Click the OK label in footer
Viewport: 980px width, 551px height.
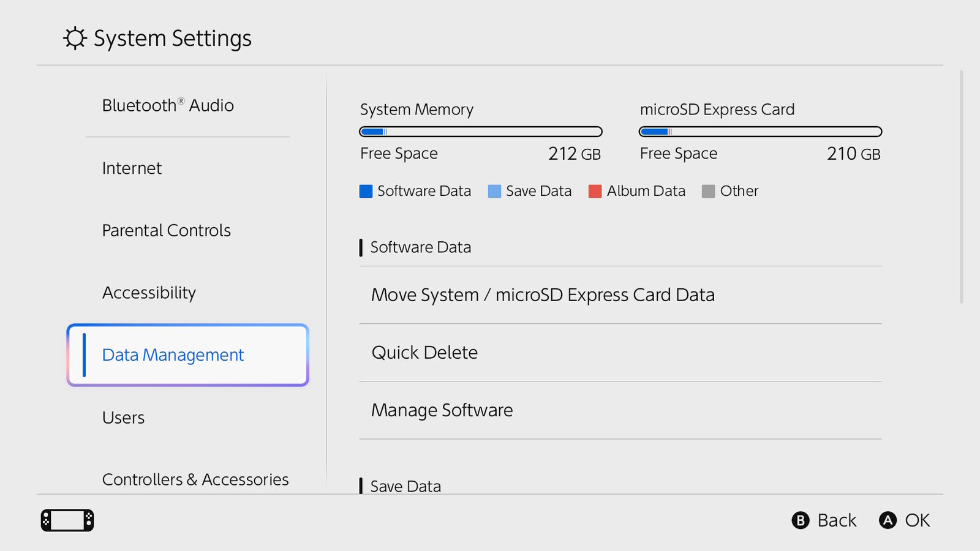pyautogui.click(x=918, y=520)
